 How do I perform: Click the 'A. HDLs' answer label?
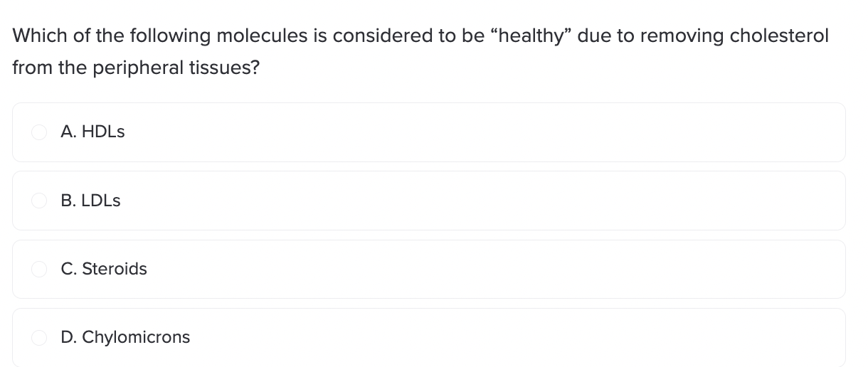click(x=92, y=132)
